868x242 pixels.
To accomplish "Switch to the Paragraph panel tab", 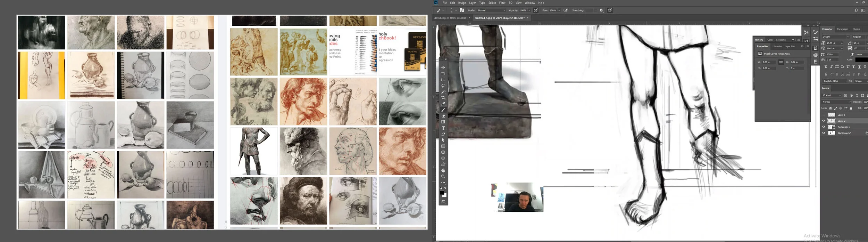I will click(x=842, y=29).
